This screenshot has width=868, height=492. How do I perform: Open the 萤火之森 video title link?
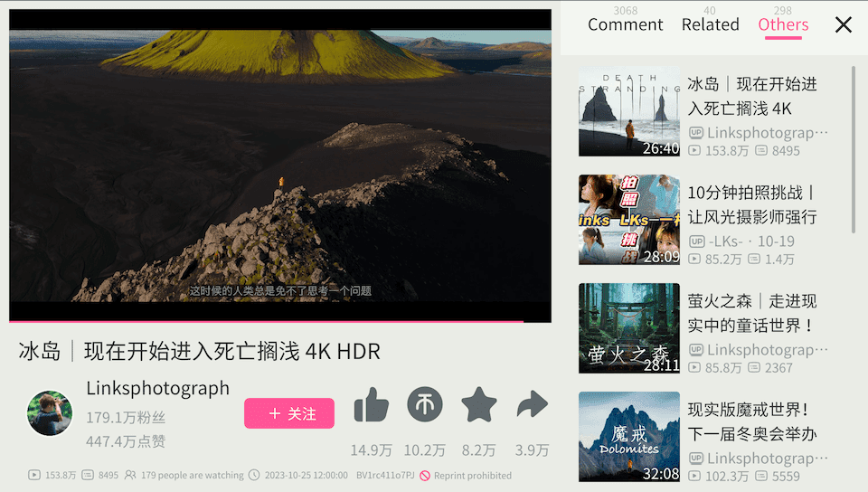point(751,313)
